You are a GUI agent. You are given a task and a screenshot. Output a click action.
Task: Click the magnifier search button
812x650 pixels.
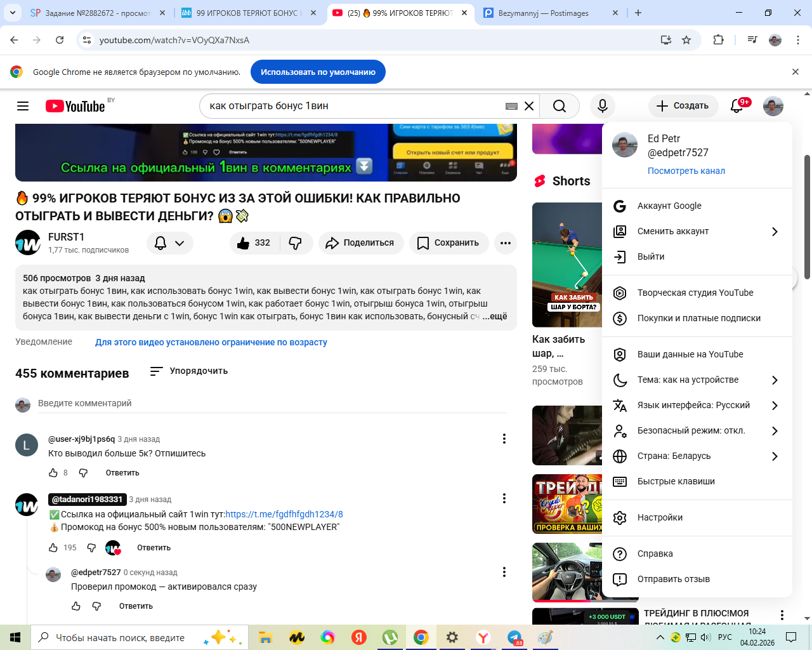pos(560,106)
